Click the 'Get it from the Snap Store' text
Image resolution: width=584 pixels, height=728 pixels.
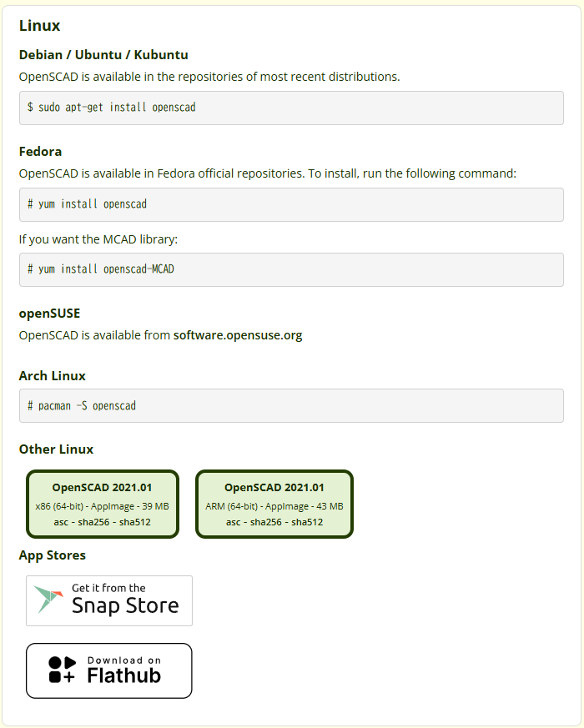pyautogui.click(x=125, y=600)
